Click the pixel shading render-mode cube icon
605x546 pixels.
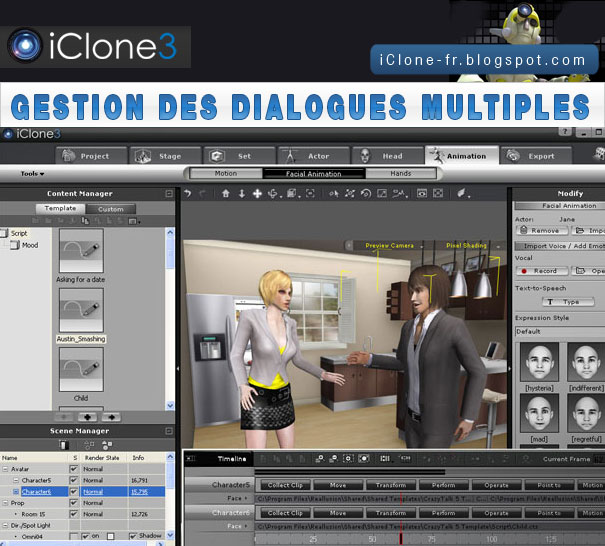tap(461, 193)
